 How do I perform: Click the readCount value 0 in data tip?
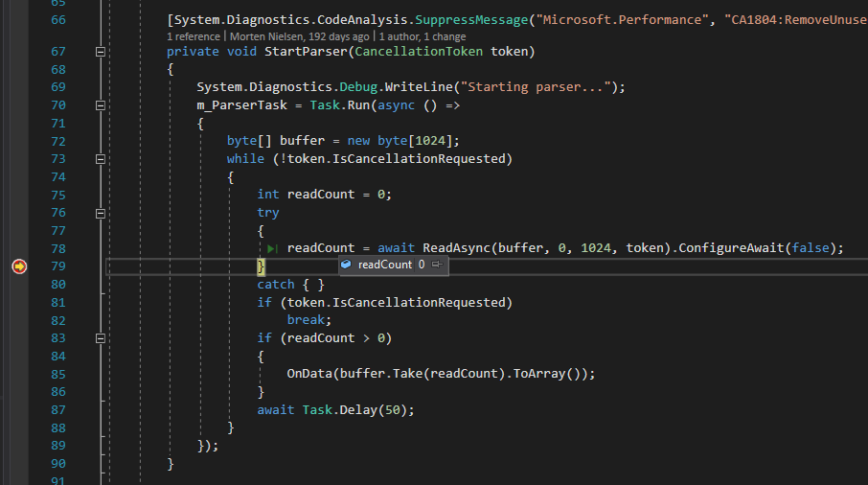(x=422, y=265)
